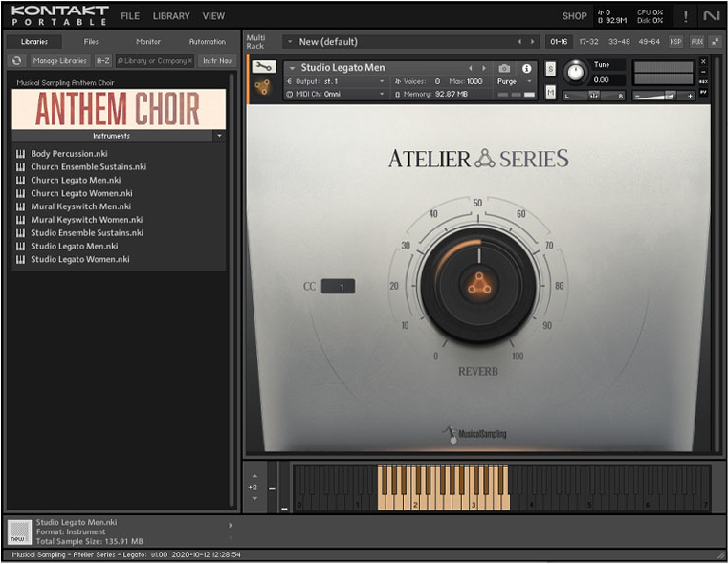
Task: Mute the instrument with M button
Action: (550, 93)
